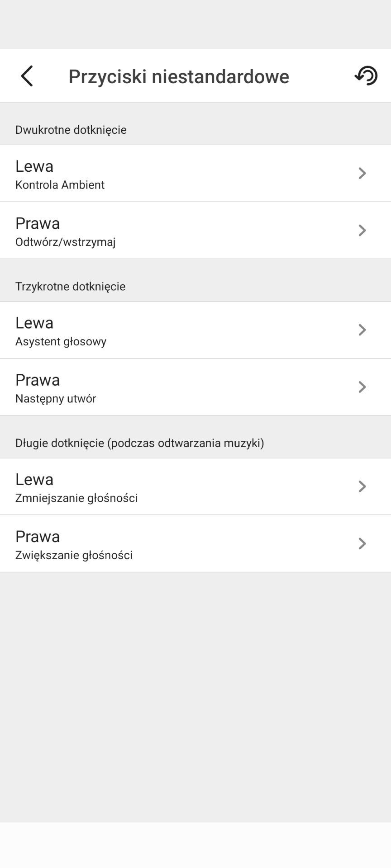Tap the Prawa label under Trzykrotne dotknięcie
The height and width of the screenshot is (868, 391).
(x=38, y=380)
